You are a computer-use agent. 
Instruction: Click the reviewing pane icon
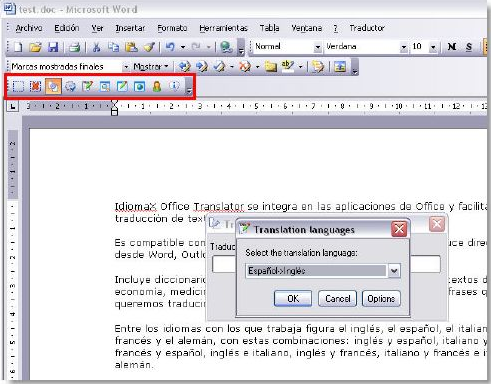[x=340, y=67]
